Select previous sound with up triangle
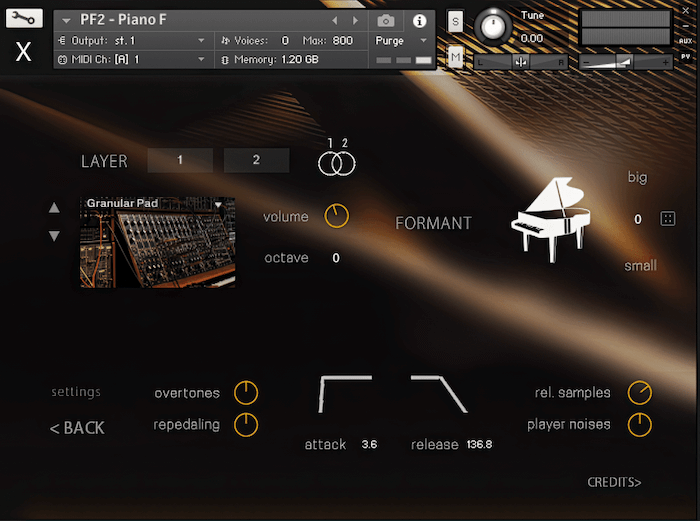 coord(54,207)
